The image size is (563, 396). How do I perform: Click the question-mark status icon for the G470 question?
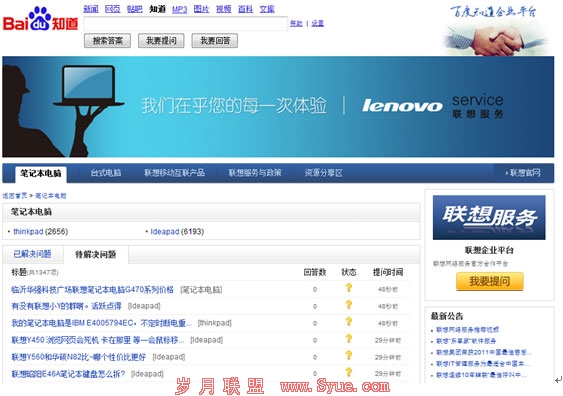(348, 288)
